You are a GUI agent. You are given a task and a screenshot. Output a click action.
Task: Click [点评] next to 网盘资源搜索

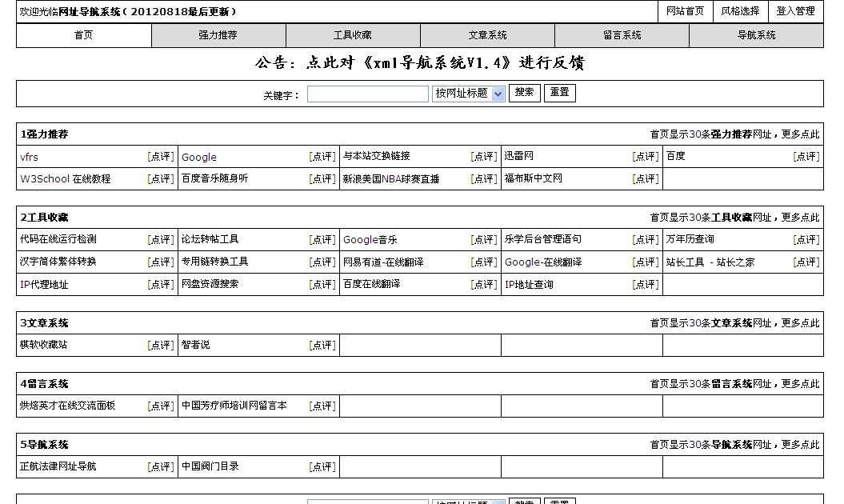point(322,284)
